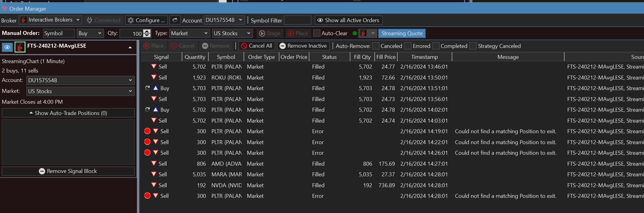Open the broker icon dropdown beside Streaming Quote
The image size is (644, 213).
coord(368,33)
